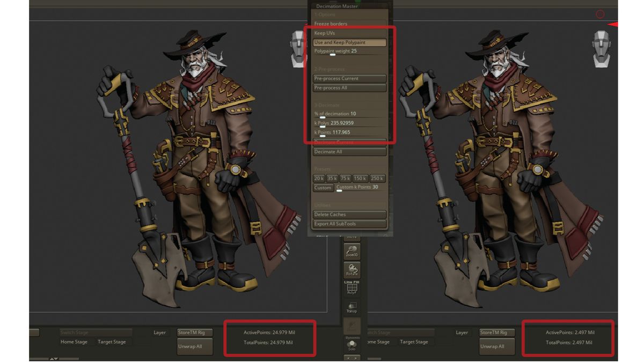The width and height of the screenshot is (644, 362).
Task: Click the Move icon above Zoom3D
Action: coord(352,238)
